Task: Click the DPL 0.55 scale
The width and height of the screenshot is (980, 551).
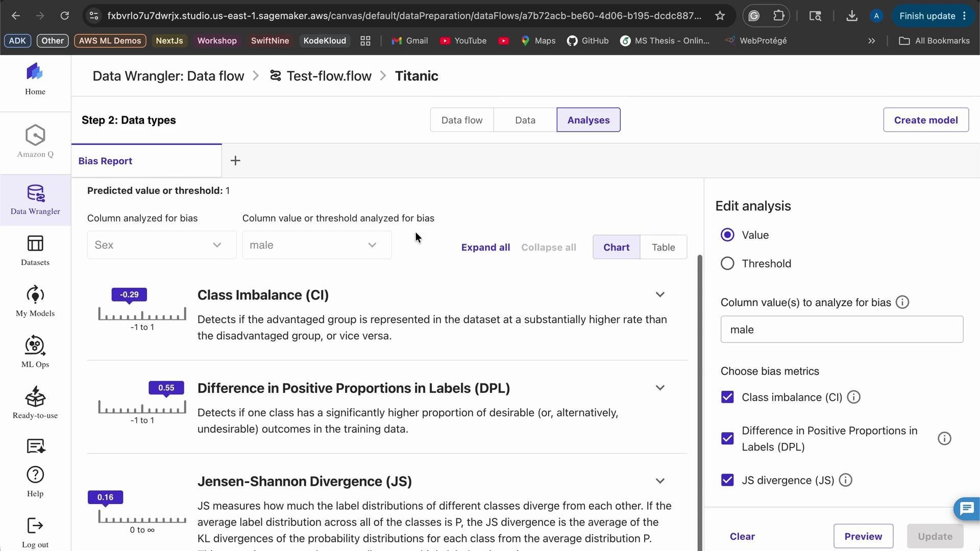Action: (x=142, y=403)
